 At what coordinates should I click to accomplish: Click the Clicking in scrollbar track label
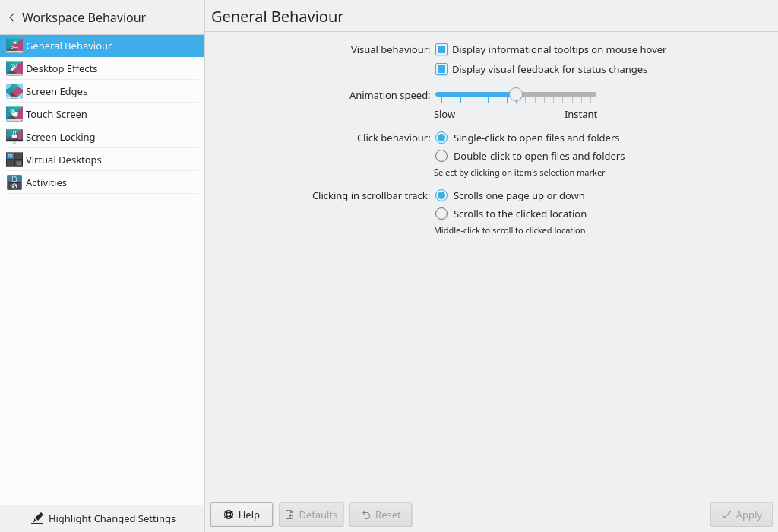(x=371, y=195)
